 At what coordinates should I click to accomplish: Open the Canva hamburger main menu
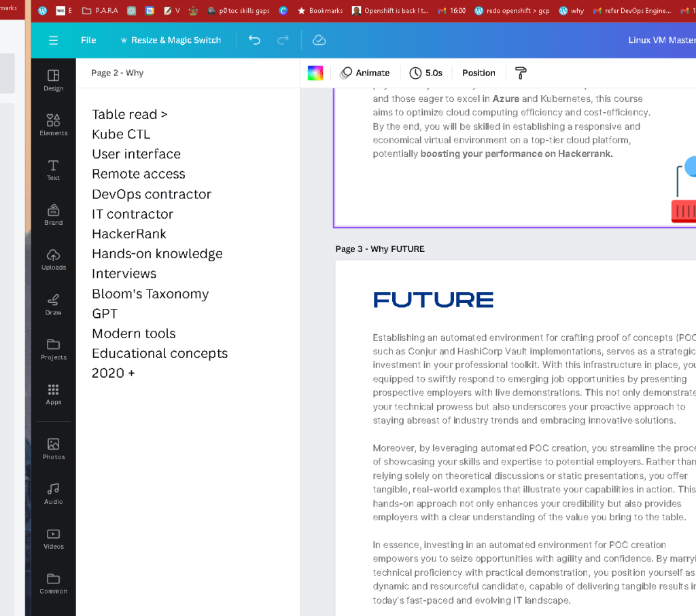(x=53, y=40)
